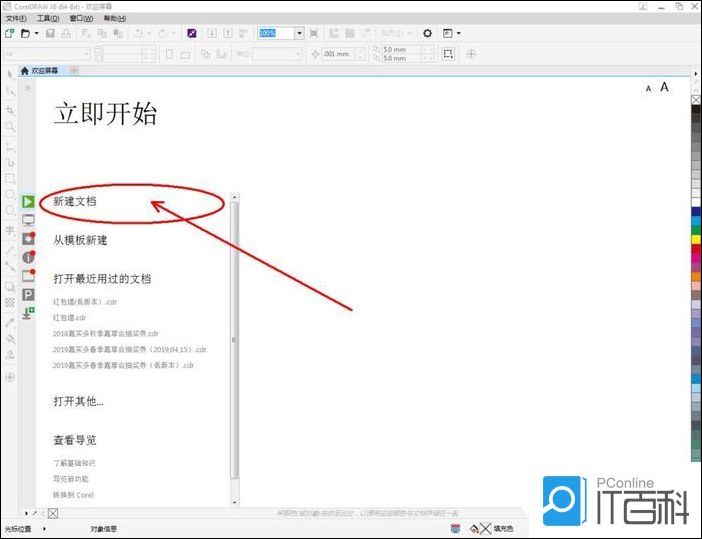Click the Save disk icon
This screenshot has height=539, width=702.
50,33
